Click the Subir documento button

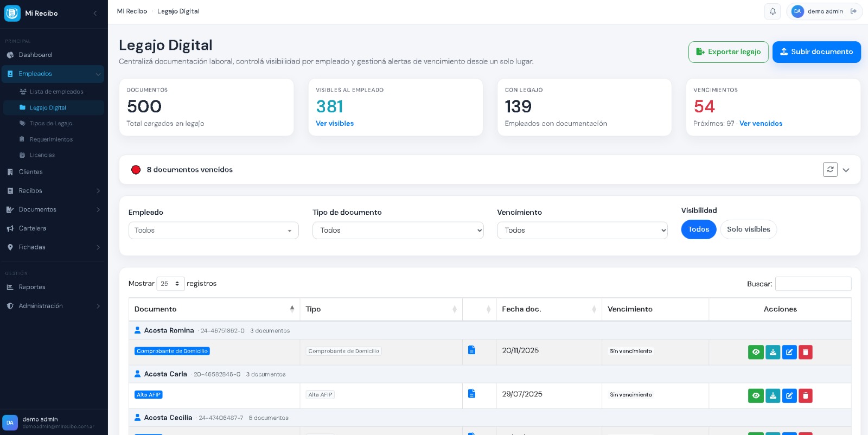(816, 52)
